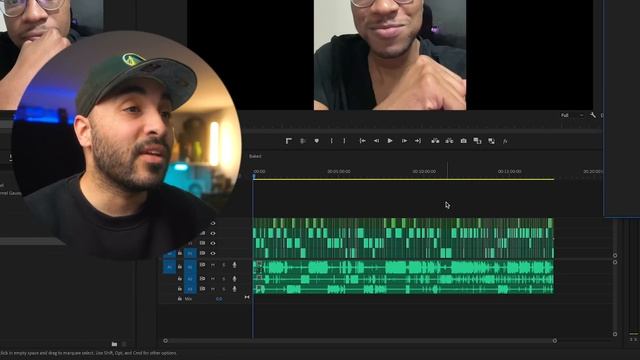Solo the A3 audio track
The image size is (640, 360).
click(223, 289)
